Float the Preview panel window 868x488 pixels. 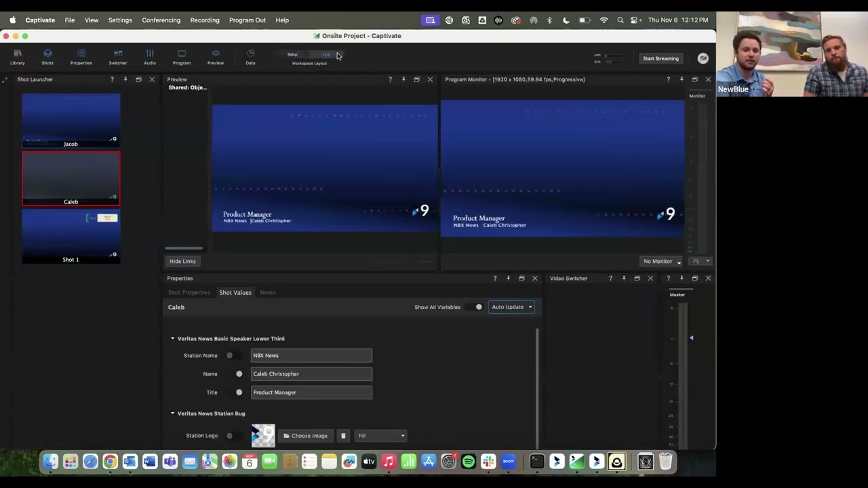coord(416,79)
